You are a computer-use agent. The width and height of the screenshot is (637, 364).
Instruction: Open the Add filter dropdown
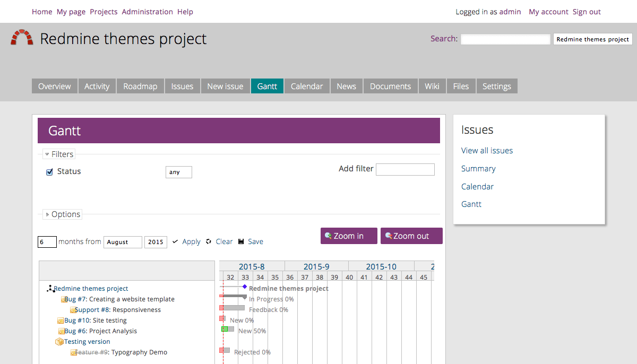coord(405,169)
